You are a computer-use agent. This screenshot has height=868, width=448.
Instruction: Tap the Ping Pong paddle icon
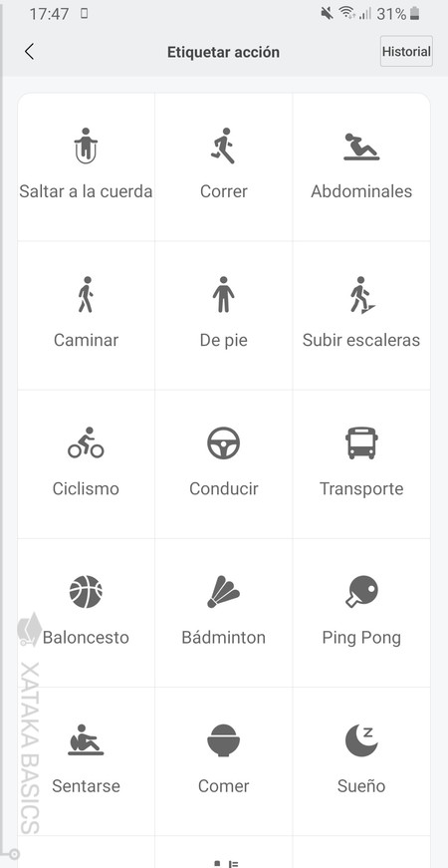[x=361, y=591]
